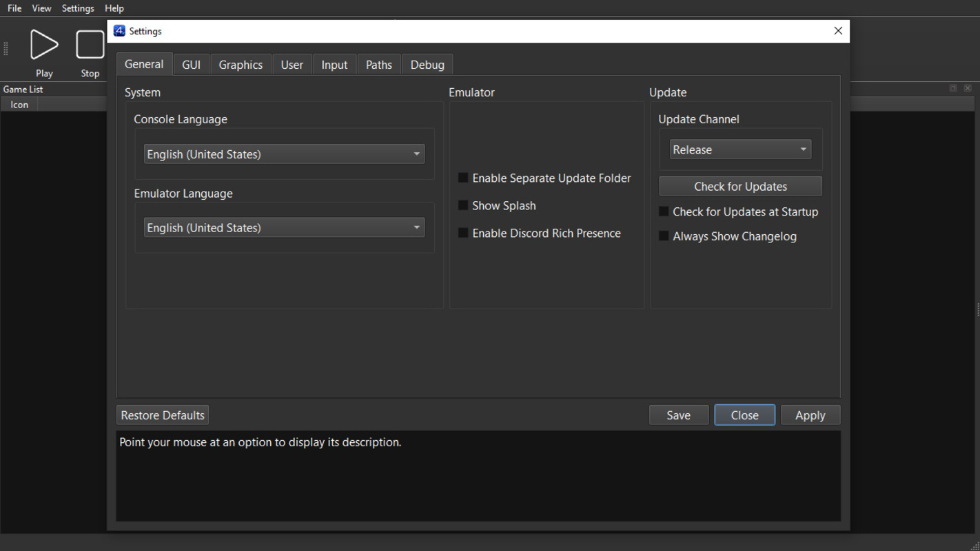
Task: Click the Icon column header in Game List
Action: click(19, 105)
